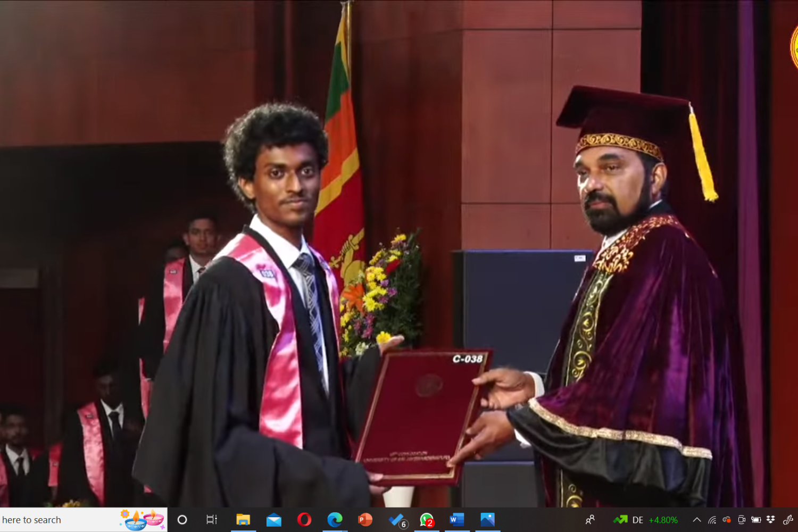Image resolution: width=798 pixels, height=532 pixels.
Task: Open PowerPoint from the taskbar
Action: pos(365,520)
